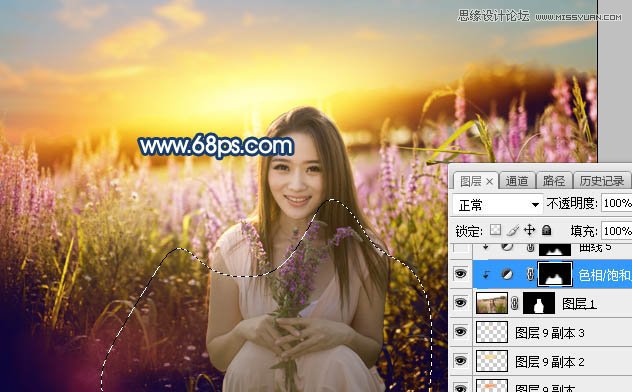
Task: Select the 图层 9 副本 3 layer name
Action: tap(550, 333)
